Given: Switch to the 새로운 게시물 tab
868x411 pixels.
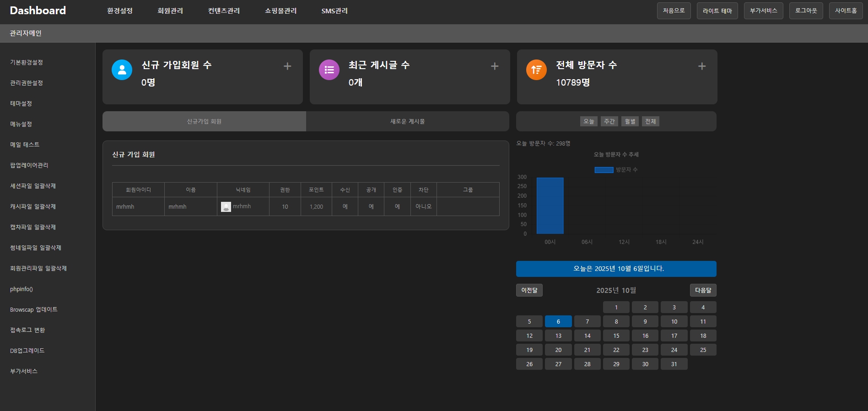Looking at the screenshot, I should [407, 121].
